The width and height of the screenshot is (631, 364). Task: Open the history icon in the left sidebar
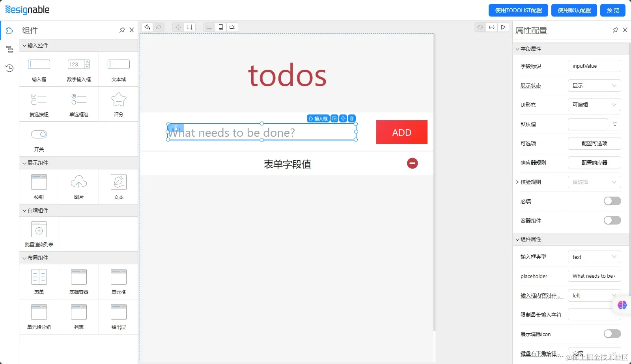[x=9, y=68]
